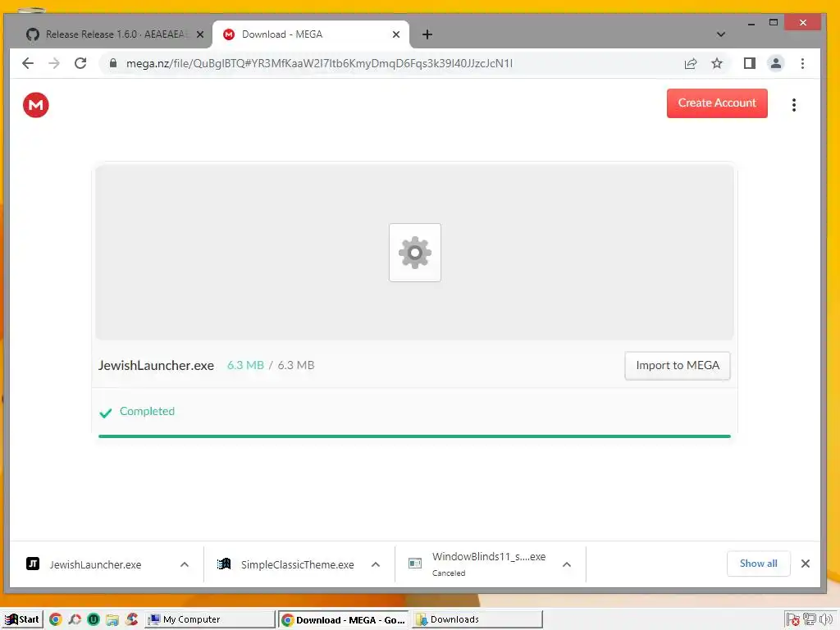Switch to My Computer taskbar window
Viewport: 840px width, 630px height.
(210, 619)
